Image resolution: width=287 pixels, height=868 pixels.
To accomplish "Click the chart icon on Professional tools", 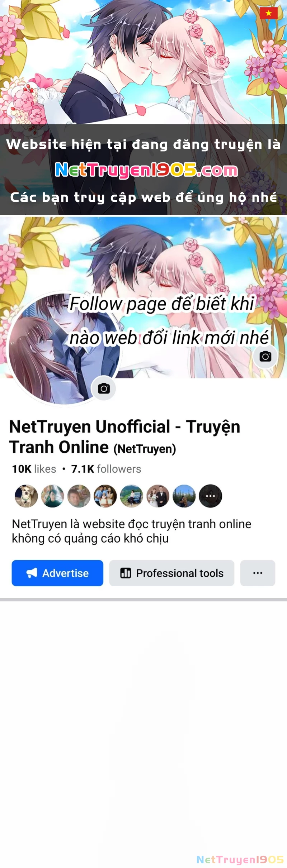I will point(126,573).
